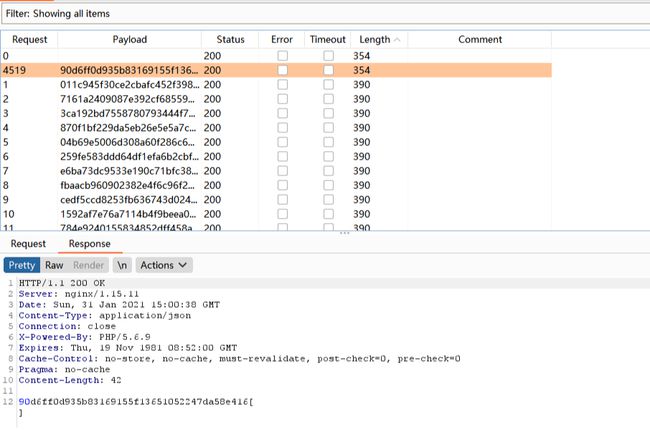The height and width of the screenshot is (430, 650).
Task: Select the Pretty view button
Action: pos(22,265)
